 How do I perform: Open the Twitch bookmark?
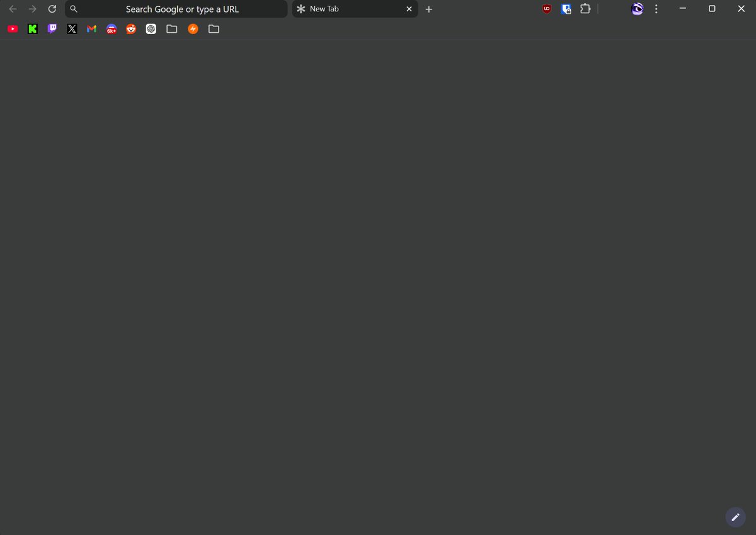coord(52,29)
